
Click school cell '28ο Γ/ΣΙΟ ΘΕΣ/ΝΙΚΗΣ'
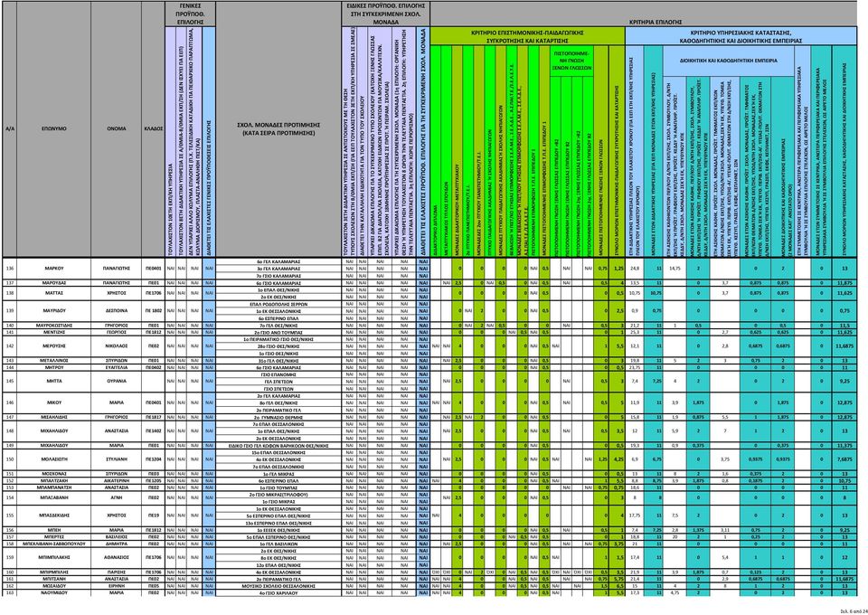click(x=278, y=346)
